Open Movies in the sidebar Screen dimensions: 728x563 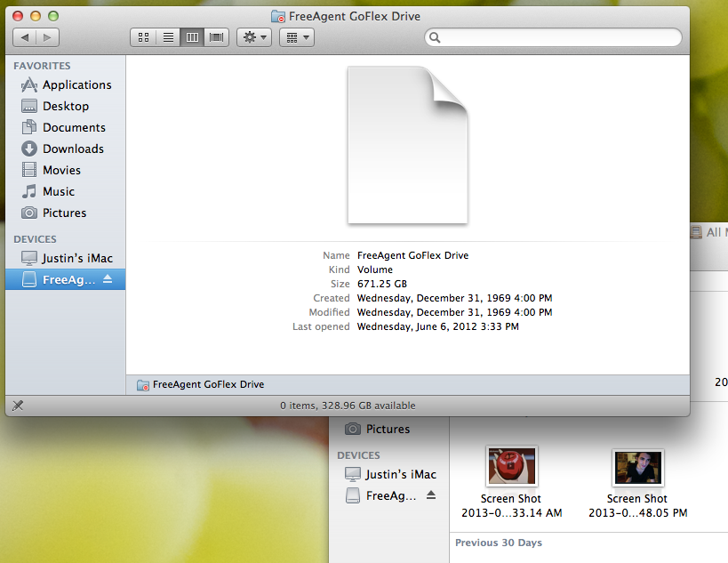(x=66, y=171)
